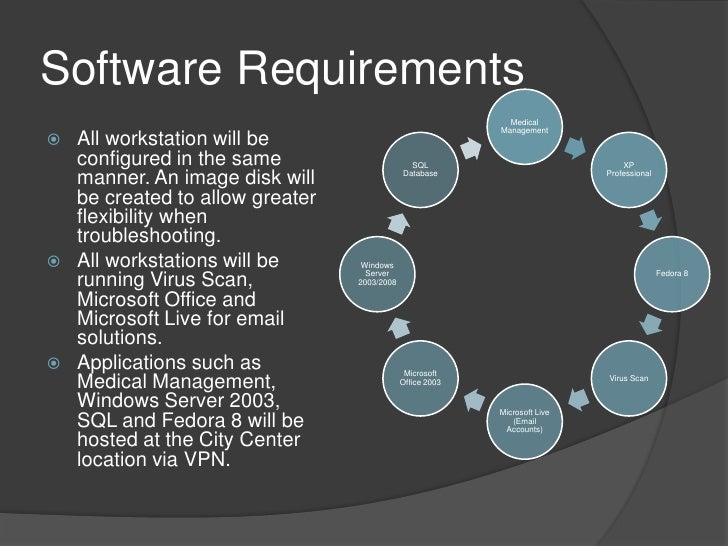The height and width of the screenshot is (546, 728).
Task: Click the line 'hosted at the City Center'
Action: click(x=188, y=439)
